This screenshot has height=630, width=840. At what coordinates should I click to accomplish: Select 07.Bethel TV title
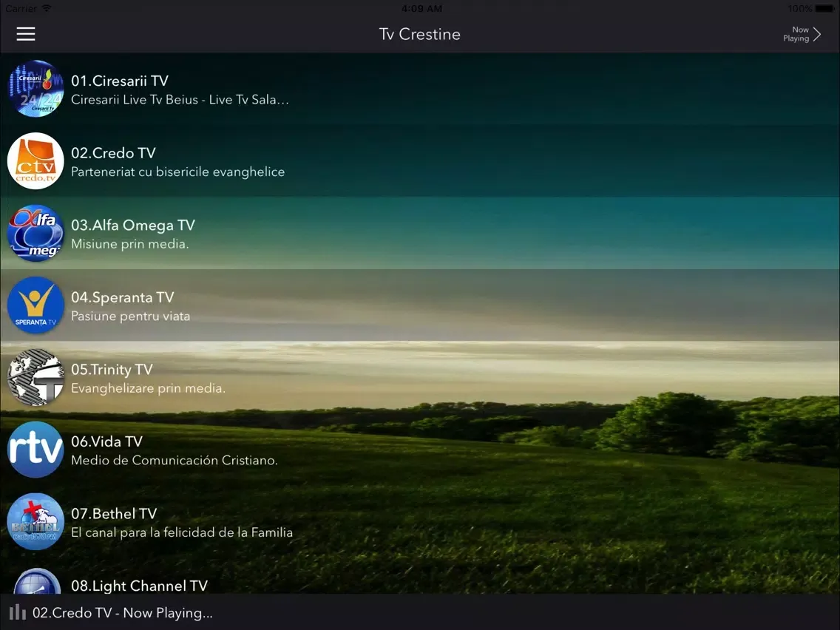click(x=114, y=514)
